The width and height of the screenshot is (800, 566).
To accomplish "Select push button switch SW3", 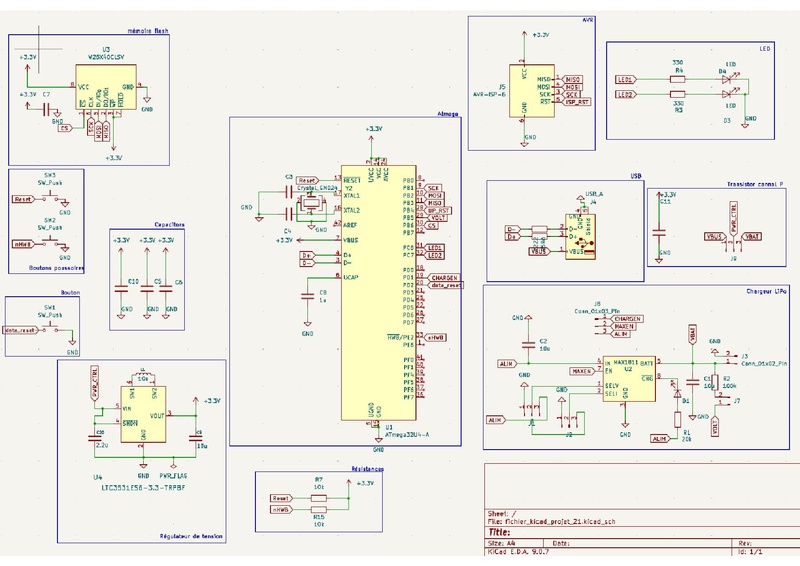I will [50, 196].
